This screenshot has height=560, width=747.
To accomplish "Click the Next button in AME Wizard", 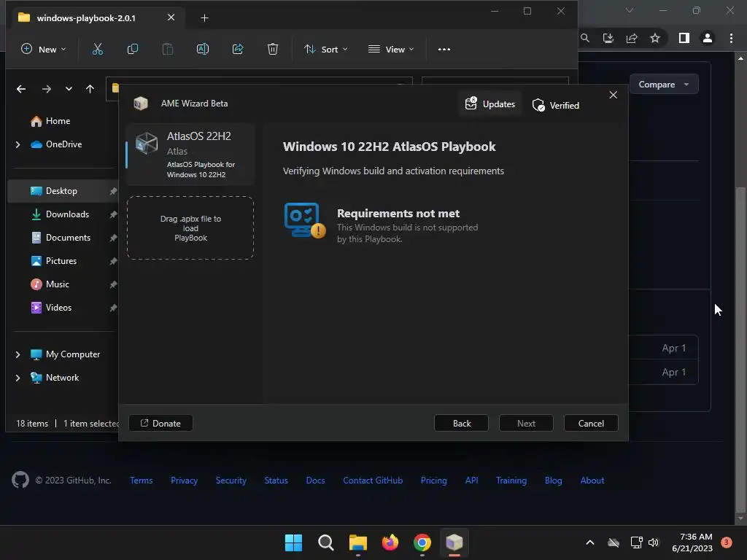I will coord(526,424).
